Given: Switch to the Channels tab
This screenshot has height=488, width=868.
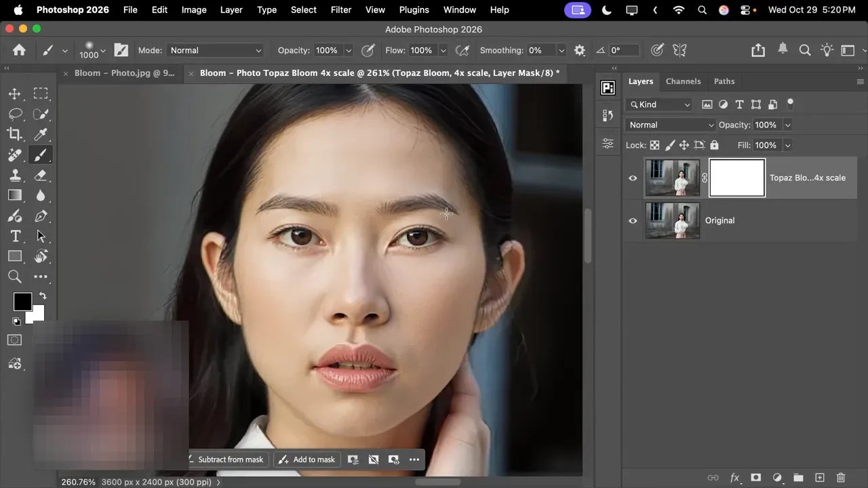Looking at the screenshot, I should tap(683, 81).
